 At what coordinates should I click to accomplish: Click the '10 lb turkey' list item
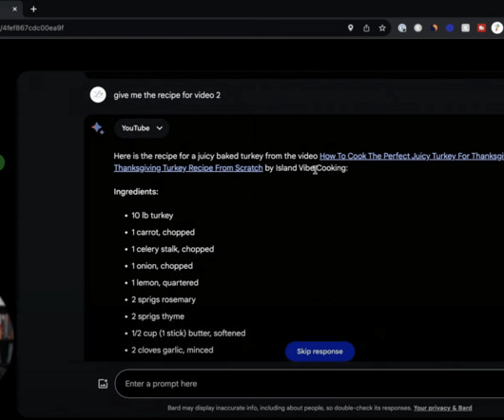(x=152, y=216)
